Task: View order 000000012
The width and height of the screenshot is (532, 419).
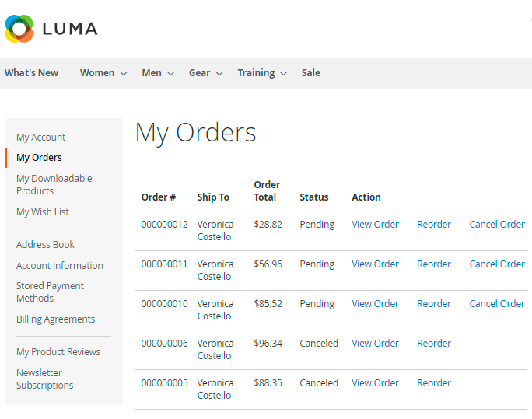Action: point(375,225)
